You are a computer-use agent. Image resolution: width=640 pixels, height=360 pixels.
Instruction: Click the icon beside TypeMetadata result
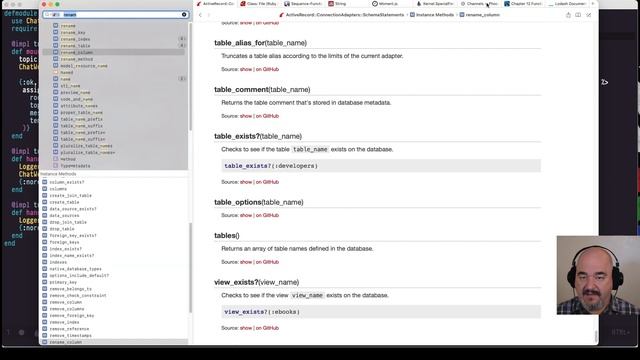pyautogui.click(x=56, y=166)
